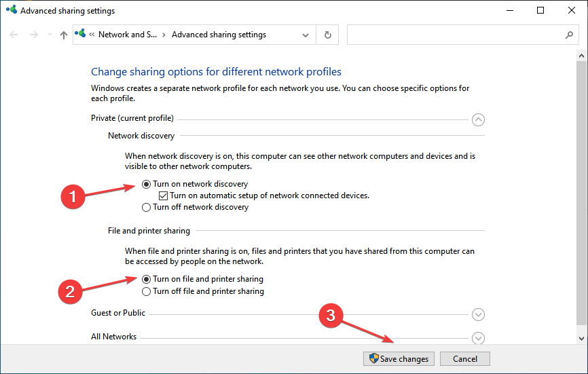This screenshot has width=588, height=374.
Task: Open the address bar history dropdown
Action: pyautogui.click(x=306, y=35)
